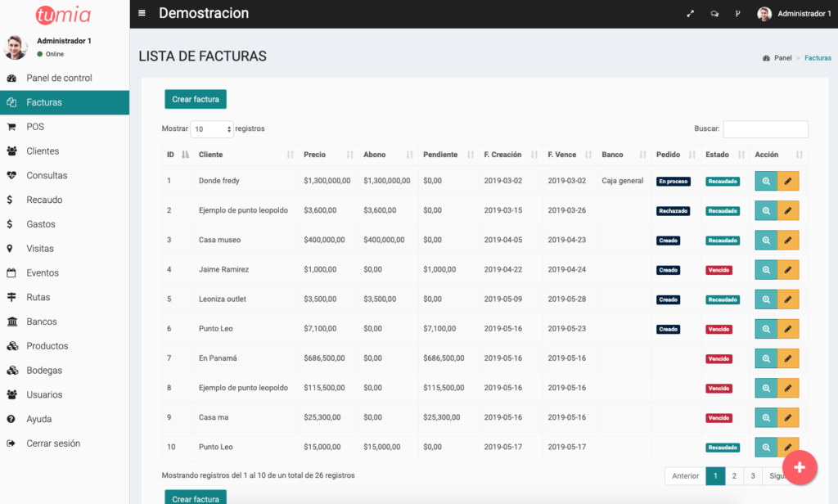Open the chat messages icon in header
The image size is (838, 504).
714,13
